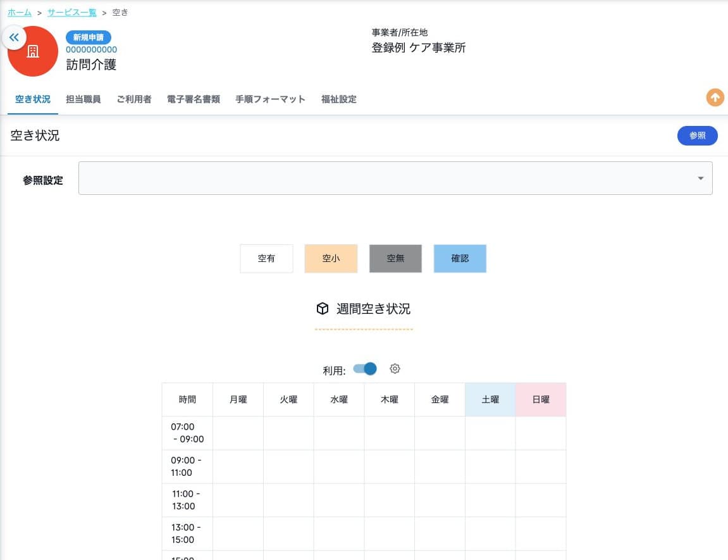Select the white 空有 status swatch
Image resolution: width=728 pixels, height=560 pixels.
[x=266, y=259]
